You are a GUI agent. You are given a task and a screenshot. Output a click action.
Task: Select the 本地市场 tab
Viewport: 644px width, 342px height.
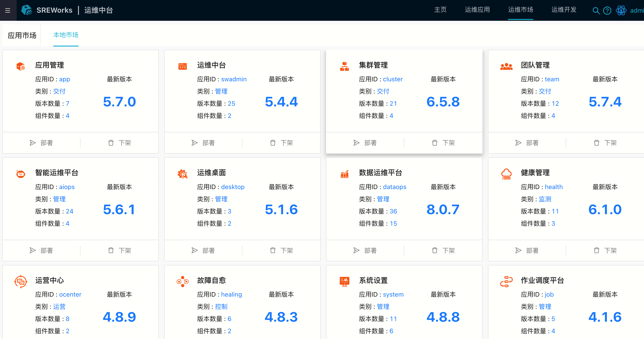(66, 35)
